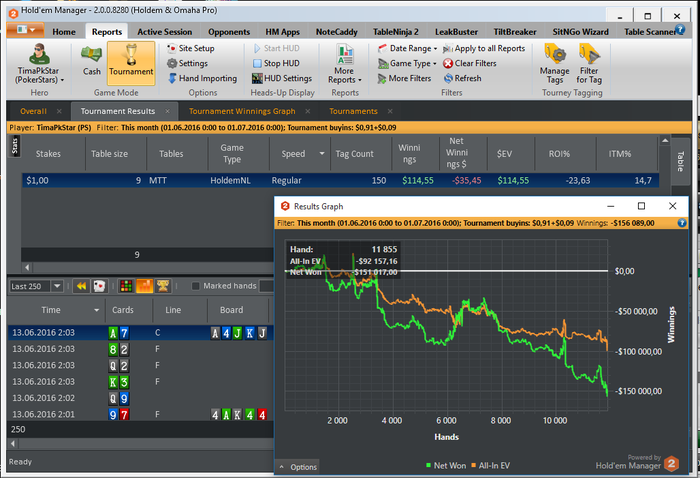Click the Start HUD button

(x=276, y=48)
